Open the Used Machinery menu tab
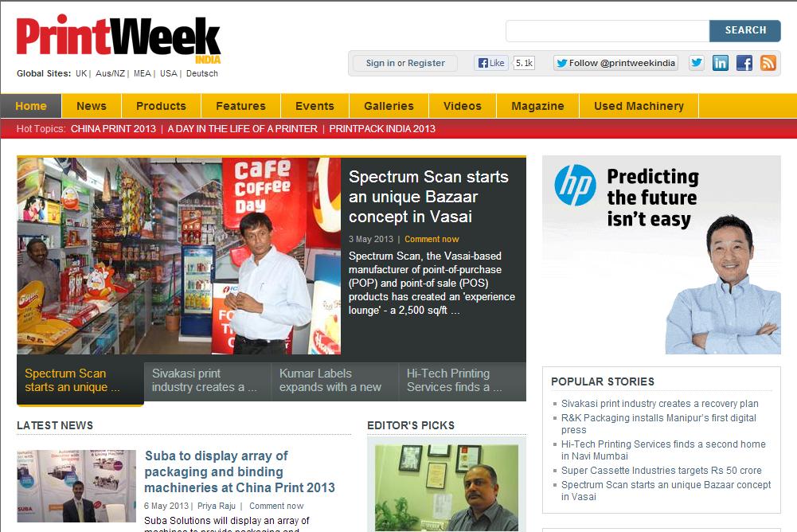This screenshot has height=532, width=797. (x=639, y=106)
